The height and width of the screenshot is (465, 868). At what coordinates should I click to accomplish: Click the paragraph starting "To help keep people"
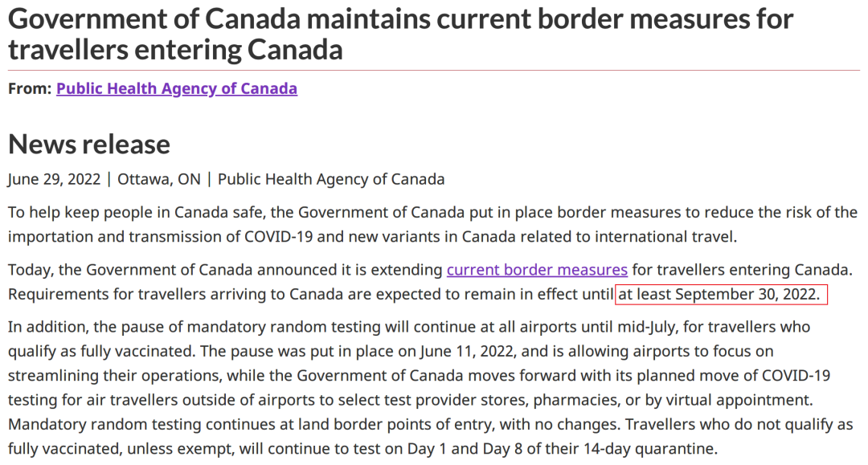pos(432,213)
